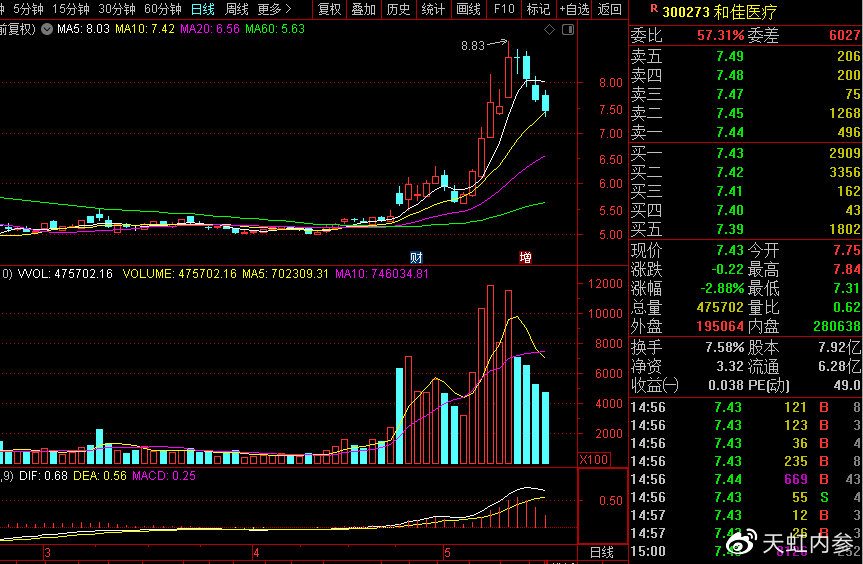This screenshot has width=863, height=564.
Task: Click the diamond icon above the price chart
Action: (549, 30)
